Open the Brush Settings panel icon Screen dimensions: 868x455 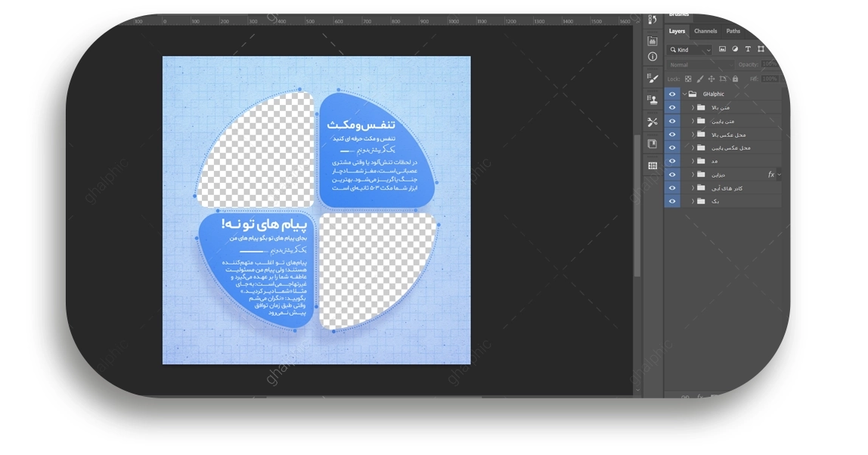(x=652, y=79)
